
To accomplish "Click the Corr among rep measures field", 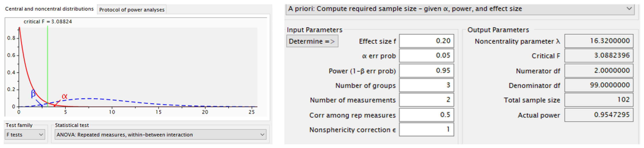I will tap(426, 115).
